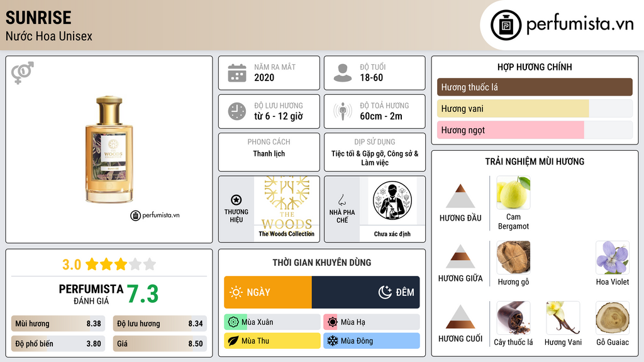Click the Sunrise perfume bottle image

click(x=109, y=150)
